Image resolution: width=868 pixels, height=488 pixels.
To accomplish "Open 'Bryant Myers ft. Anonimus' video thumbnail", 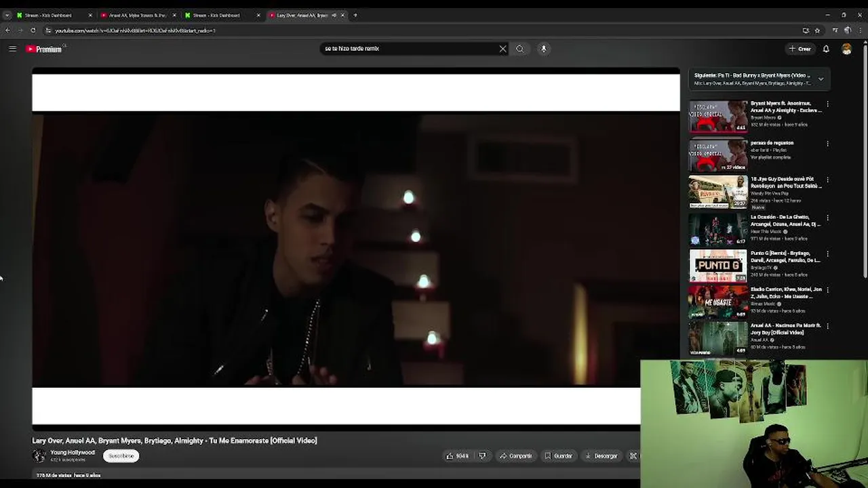I will (718, 117).
